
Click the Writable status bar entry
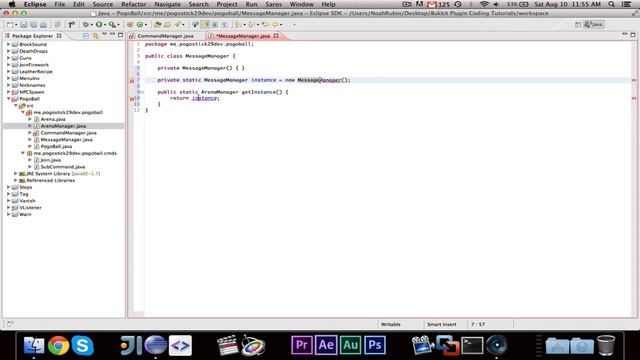pos(391,324)
